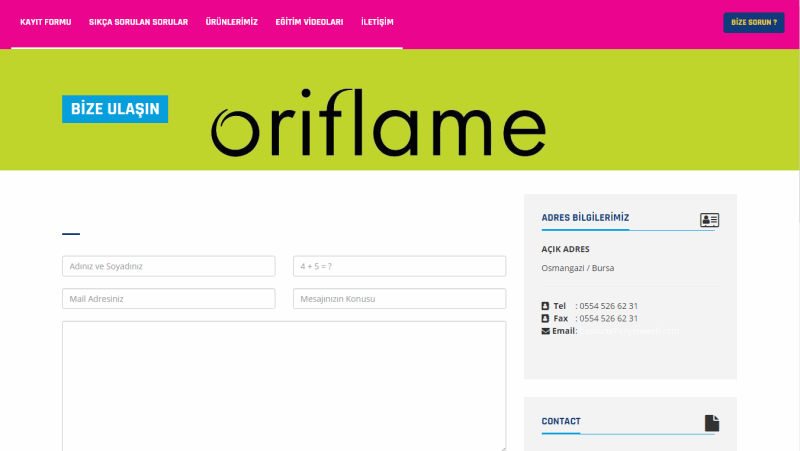The image size is (800, 451).
Task: Click the envelope icon beside Email
Action: [x=545, y=331]
